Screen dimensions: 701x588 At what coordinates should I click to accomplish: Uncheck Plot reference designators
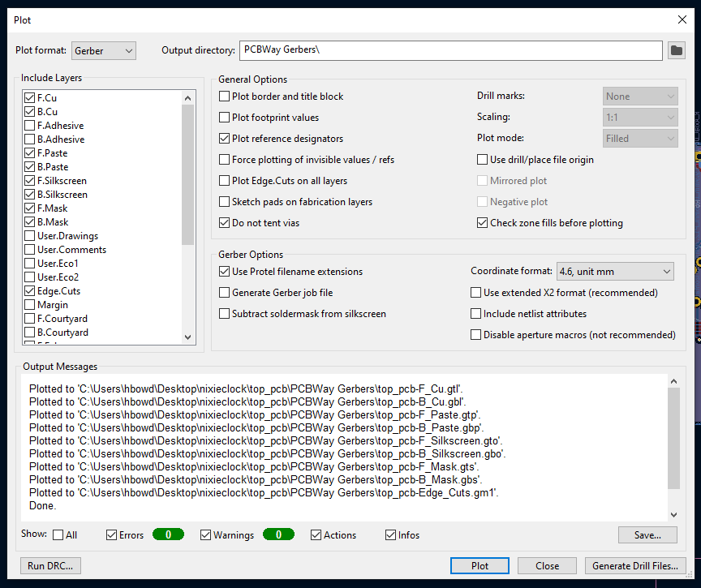pyautogui.click(x=225, y=139)
